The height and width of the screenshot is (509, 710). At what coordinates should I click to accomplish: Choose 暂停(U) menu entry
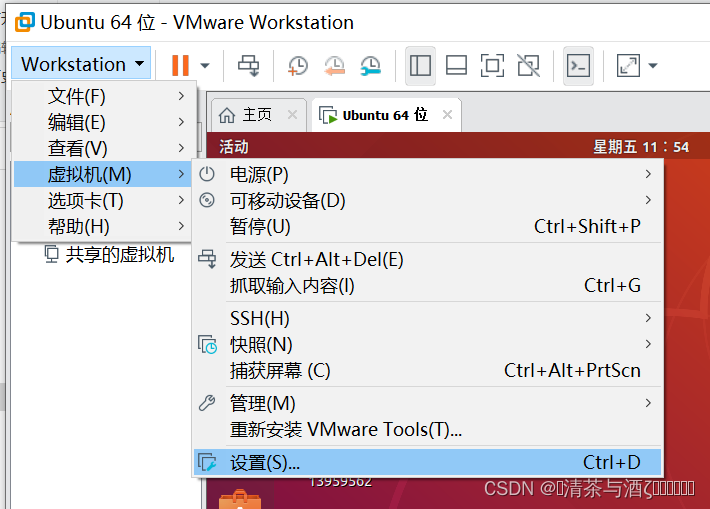(x=427, y=226)
